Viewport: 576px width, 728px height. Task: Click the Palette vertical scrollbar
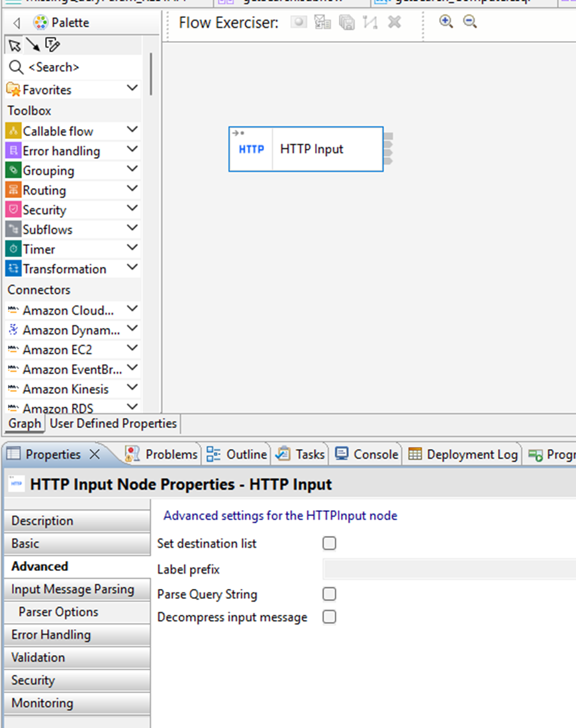151,74
